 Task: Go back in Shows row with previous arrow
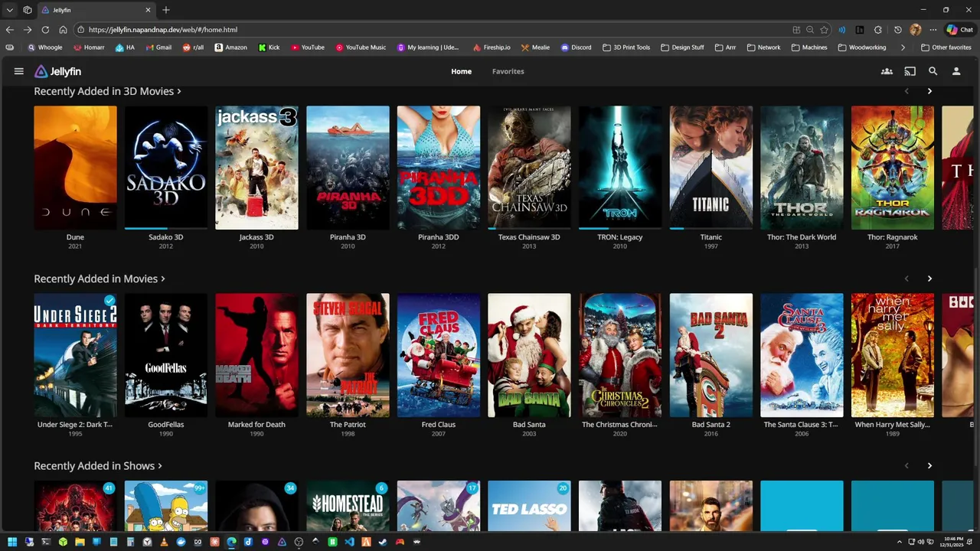(906, 465)
